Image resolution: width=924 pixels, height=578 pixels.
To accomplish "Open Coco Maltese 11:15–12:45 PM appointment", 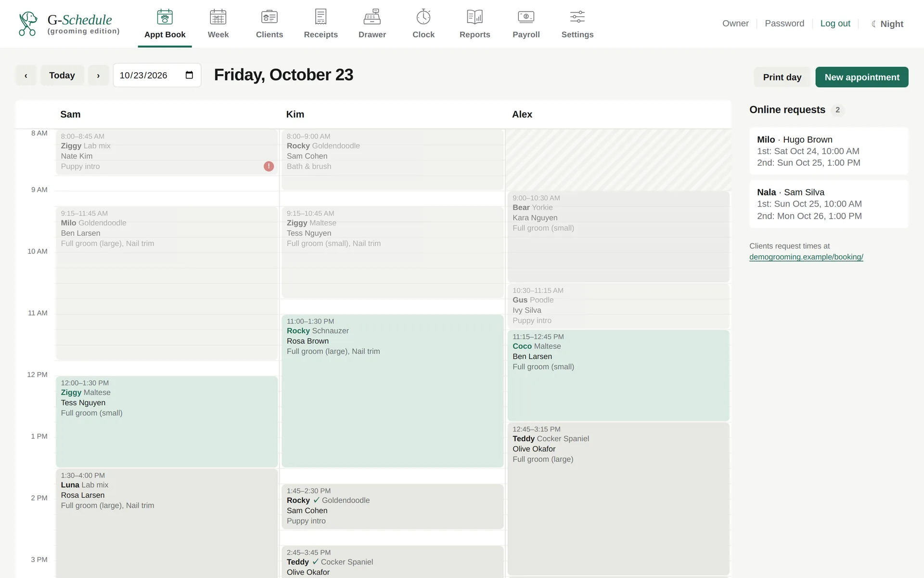I will pos(618,375).
